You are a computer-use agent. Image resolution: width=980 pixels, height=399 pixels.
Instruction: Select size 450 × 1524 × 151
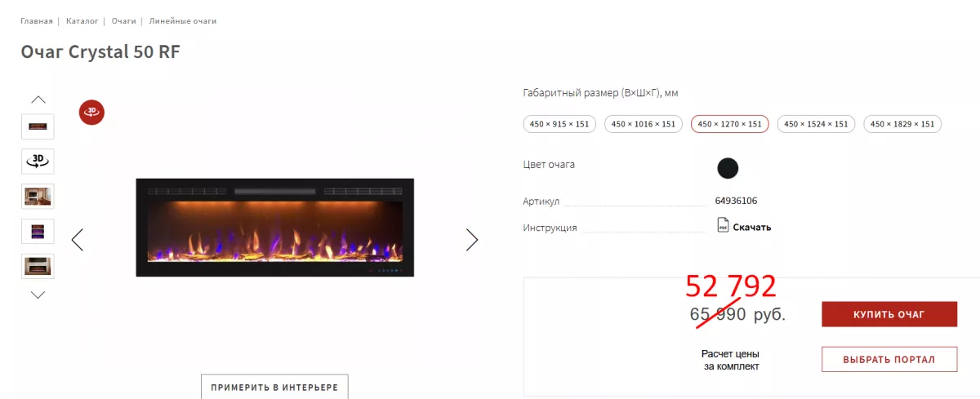(816, 124)
